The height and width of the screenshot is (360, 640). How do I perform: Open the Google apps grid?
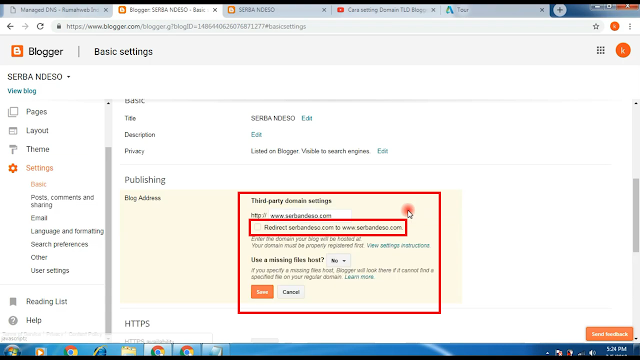600,51
